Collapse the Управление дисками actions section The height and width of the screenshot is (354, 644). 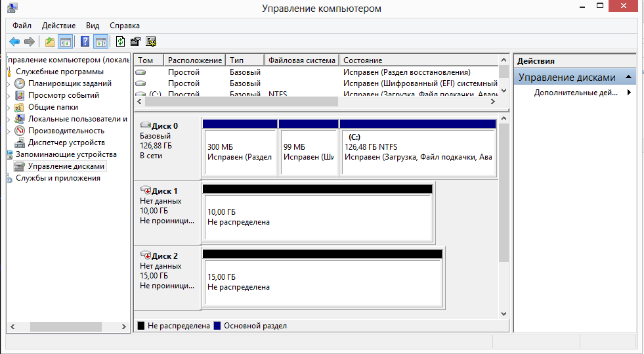coord(628,77)
